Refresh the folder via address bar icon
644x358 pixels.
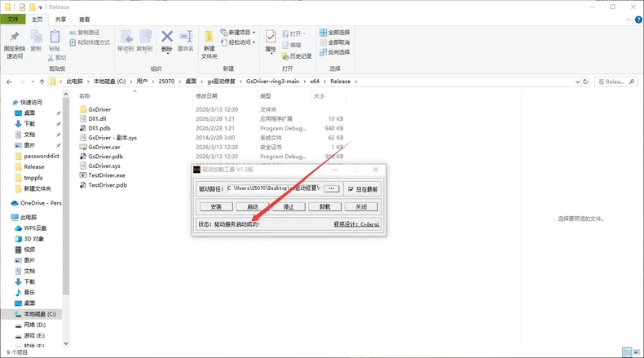(585, 82)
